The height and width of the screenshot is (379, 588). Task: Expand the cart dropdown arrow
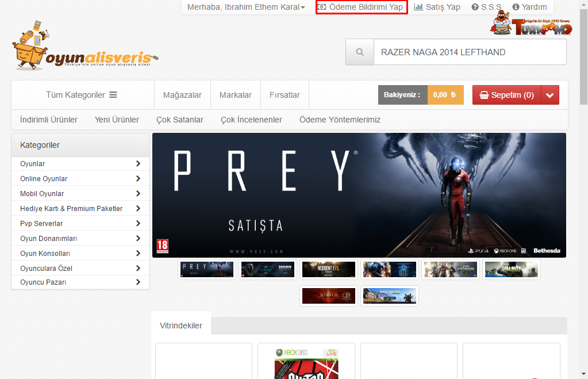tap(549, 95)
